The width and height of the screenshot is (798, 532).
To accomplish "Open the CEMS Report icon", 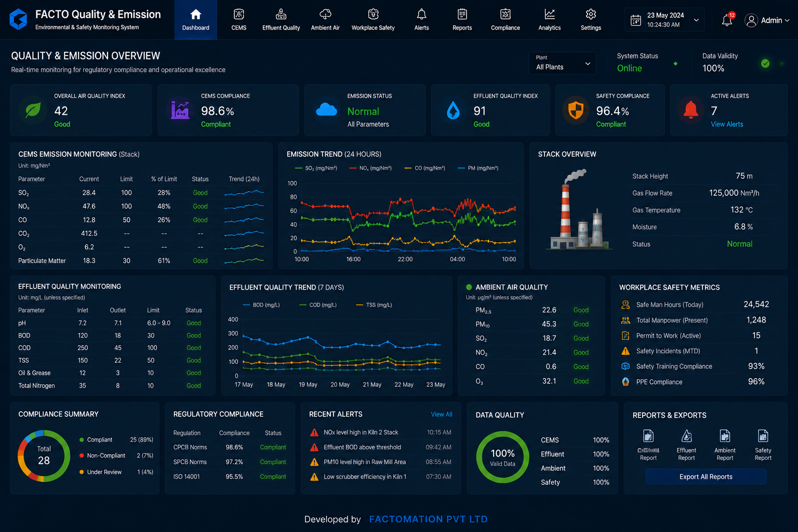I will point(648,436).
